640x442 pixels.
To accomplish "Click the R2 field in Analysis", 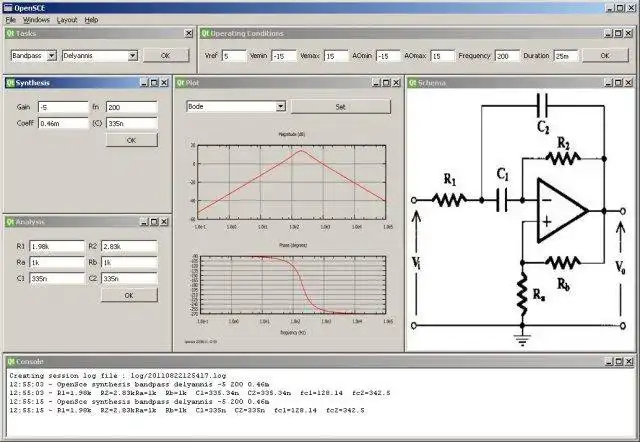I will 129,247.
